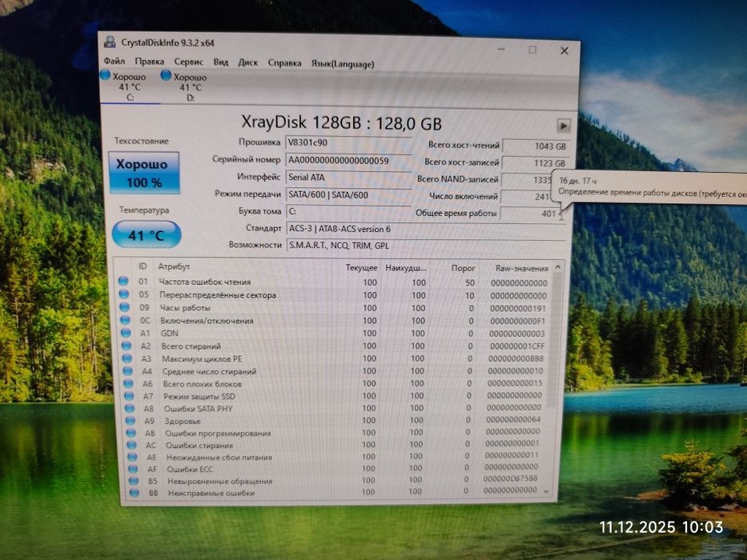Open the Правка menu
The height and width of the screenshot is (560, 747).
(x=150, y=62)
